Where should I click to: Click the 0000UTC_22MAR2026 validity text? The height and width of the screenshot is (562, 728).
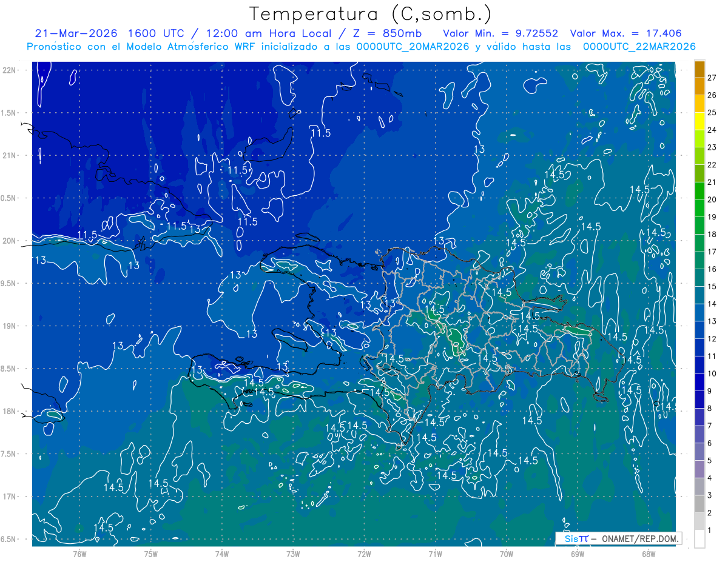639,47
